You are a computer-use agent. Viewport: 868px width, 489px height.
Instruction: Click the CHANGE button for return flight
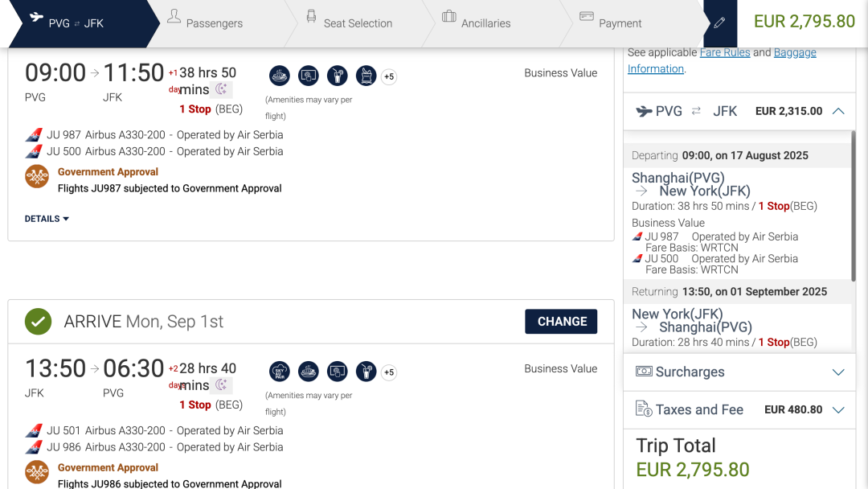[561, 321]
